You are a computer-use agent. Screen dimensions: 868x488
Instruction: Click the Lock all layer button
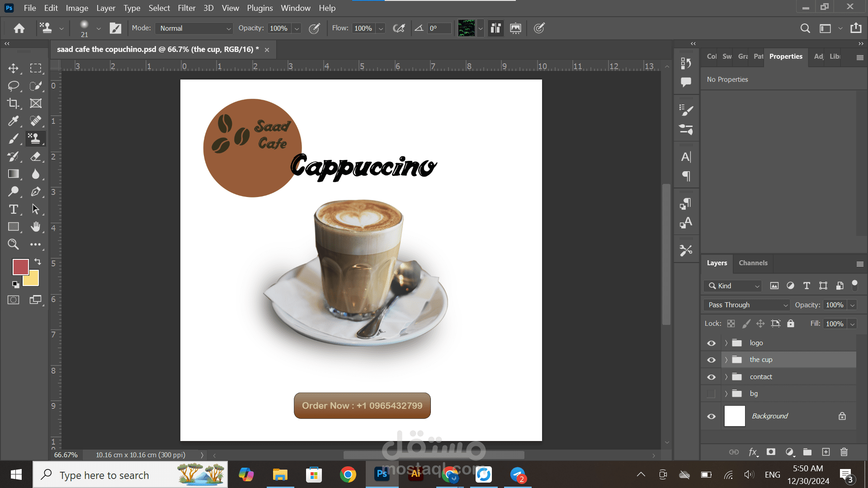790,324
